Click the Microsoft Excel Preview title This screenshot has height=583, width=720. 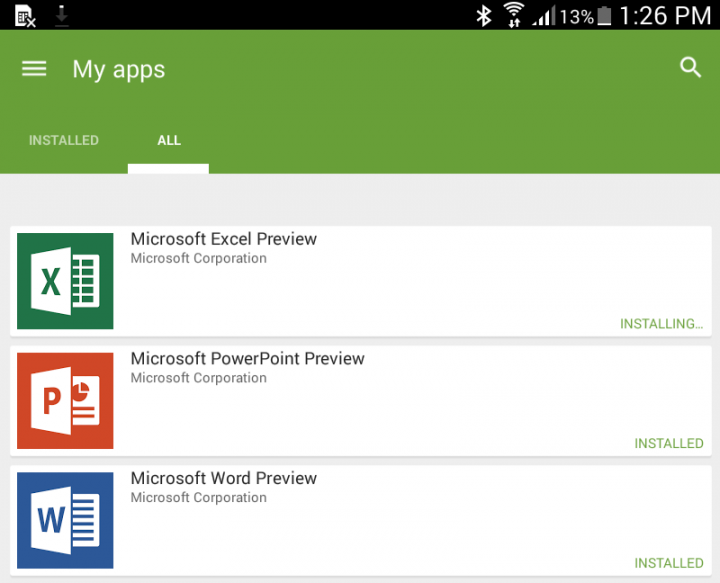click(x=224, y=239)
